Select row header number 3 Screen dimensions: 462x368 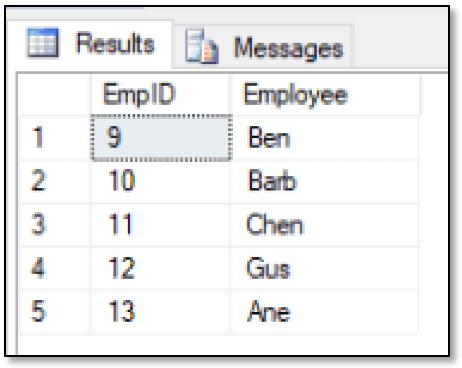click(55, 224)
